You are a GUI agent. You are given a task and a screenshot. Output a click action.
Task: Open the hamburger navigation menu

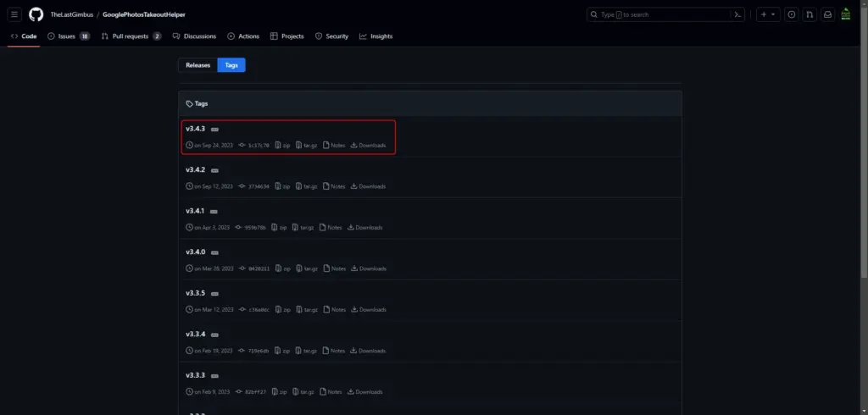click(x=14, y=14)
